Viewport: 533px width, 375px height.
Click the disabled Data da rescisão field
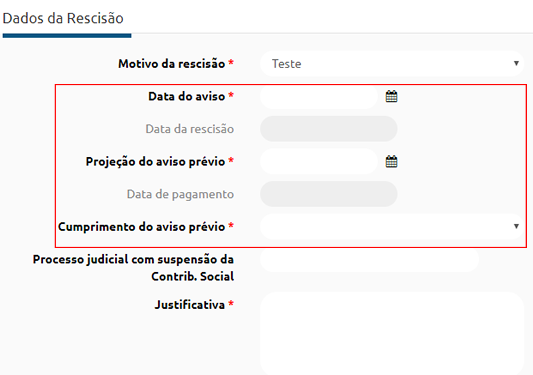(329, 129)
